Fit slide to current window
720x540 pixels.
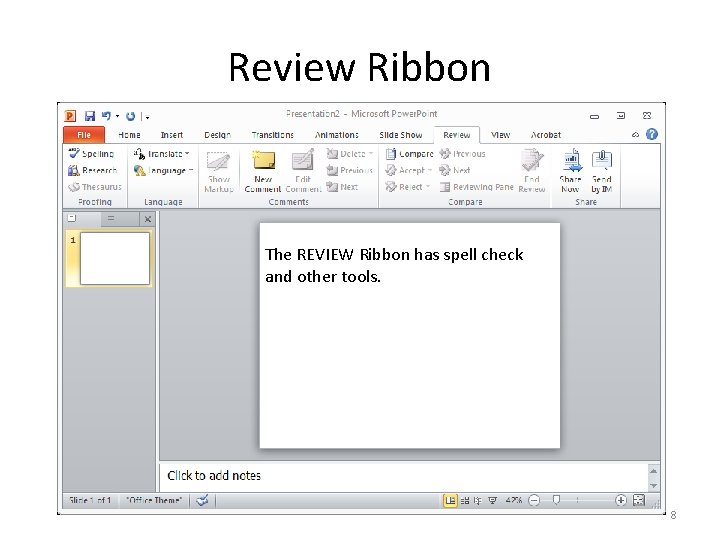[639, 500]
